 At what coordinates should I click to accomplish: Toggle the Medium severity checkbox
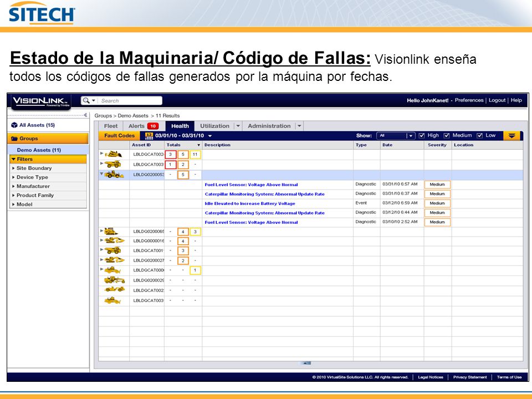pyautogui.click(x=447, y=136)
